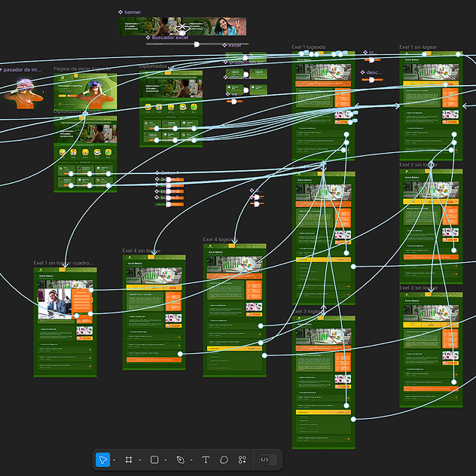This screenshot has height=476, width=476.
Task: Click the component icon beside the banner label
Action: [x=121, y=12]
